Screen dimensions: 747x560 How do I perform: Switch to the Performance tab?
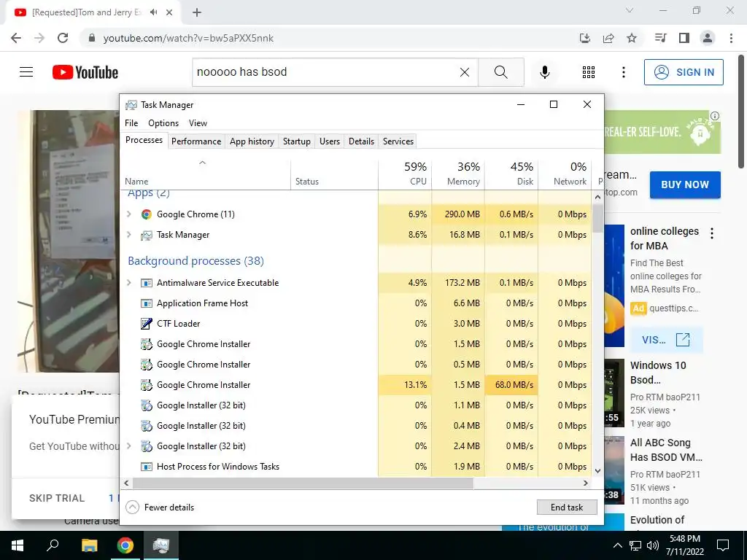click(196, 141)
